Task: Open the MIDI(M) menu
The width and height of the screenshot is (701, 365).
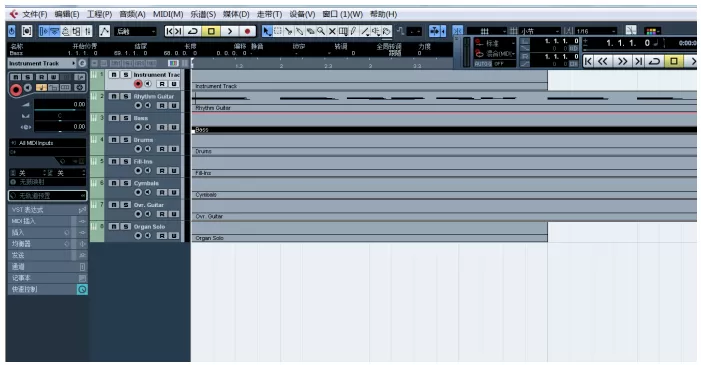Action: coord(168,14)
